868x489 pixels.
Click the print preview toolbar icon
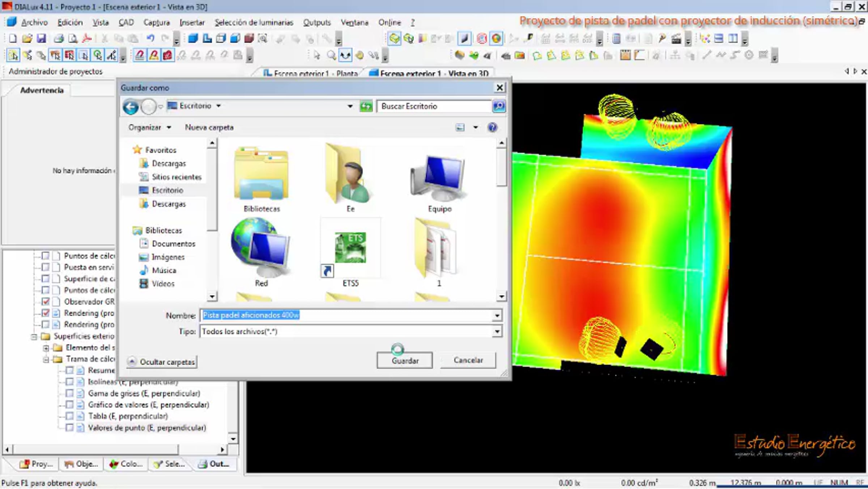(x=73, y=38)
